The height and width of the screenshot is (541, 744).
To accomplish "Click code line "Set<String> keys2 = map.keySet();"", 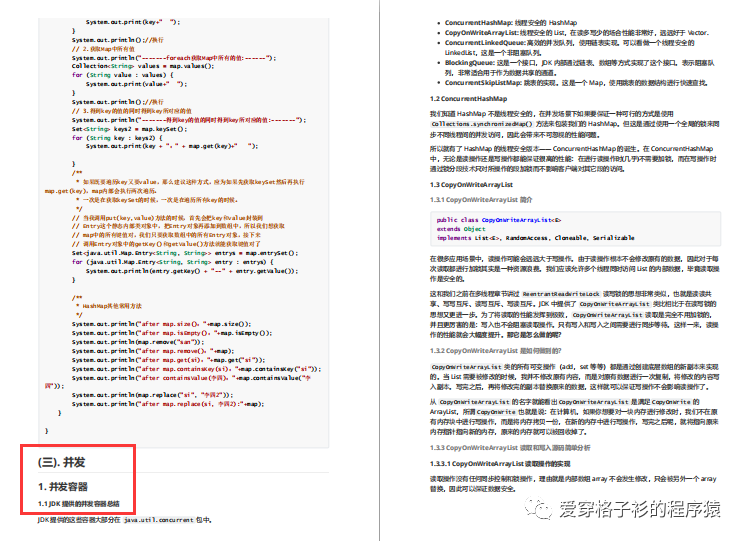I will point(129,129).
